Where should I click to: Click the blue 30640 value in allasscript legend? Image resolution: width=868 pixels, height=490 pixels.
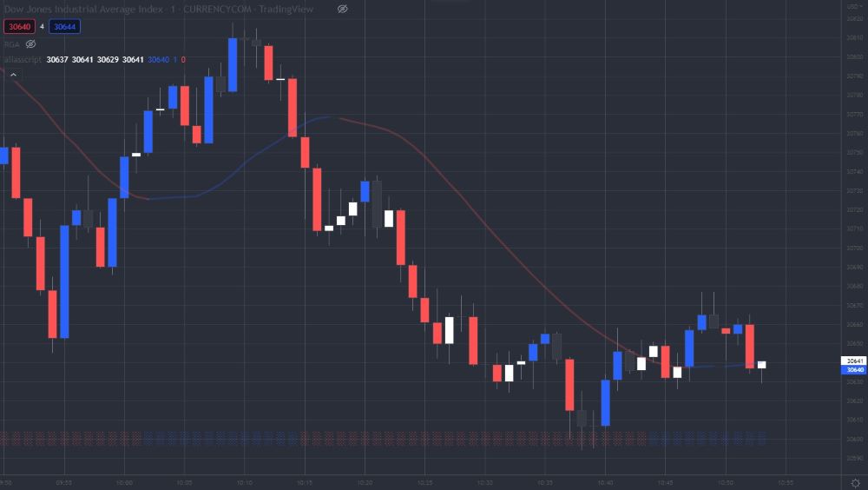tap(159, 60)
